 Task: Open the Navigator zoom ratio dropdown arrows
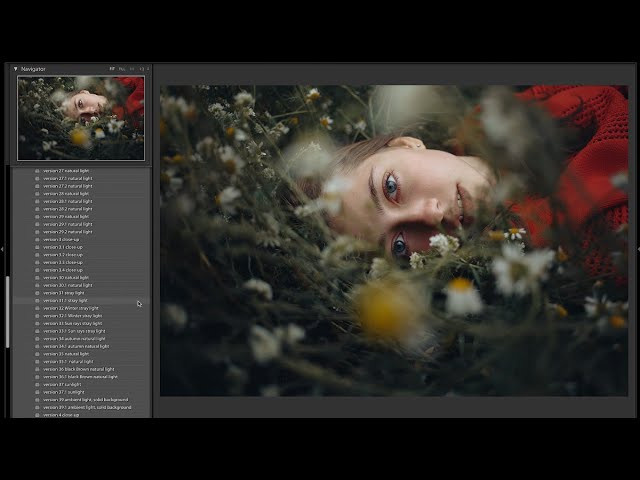pyautogui.click(x=148, y=69)
